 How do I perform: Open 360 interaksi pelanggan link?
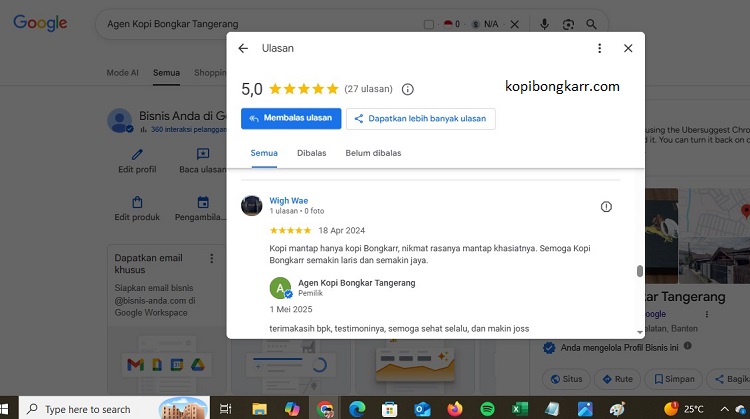pyautogui.click(x=188, y=130)
